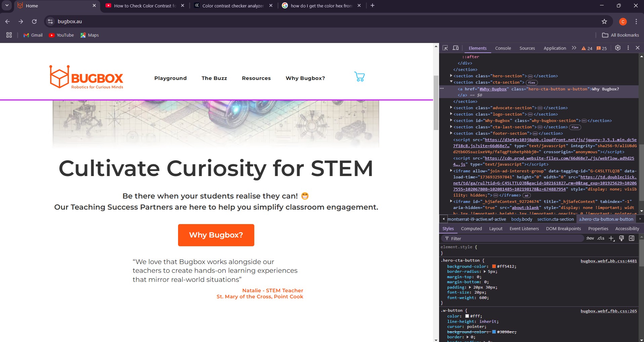Expand the logo-section node
The height and width of the screenshot is (342, 644).
tap(451, 114)
